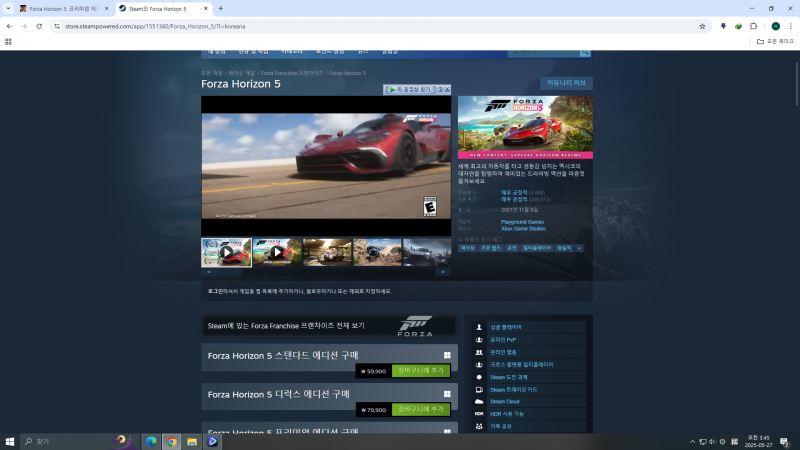Click the HDR 사용 가능 icon
This screenshot has width=800, height=450.
(479, 414)
